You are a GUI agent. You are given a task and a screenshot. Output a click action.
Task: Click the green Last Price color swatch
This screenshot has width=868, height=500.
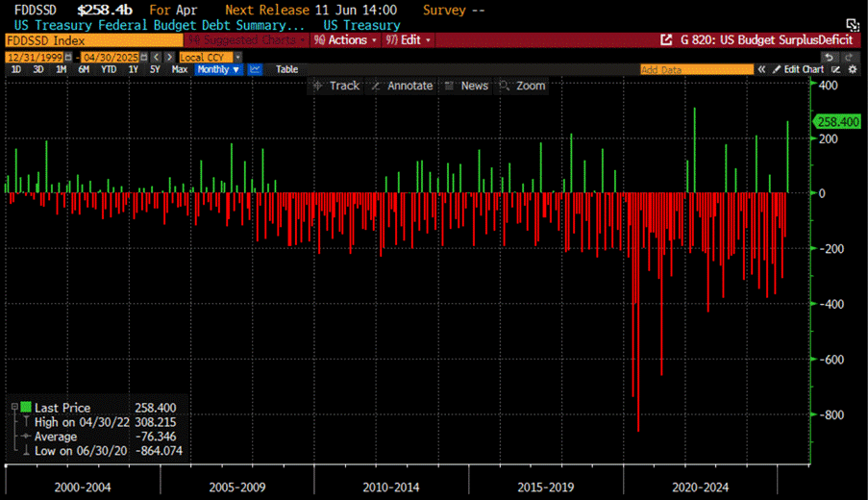click(x=25, y=407)
